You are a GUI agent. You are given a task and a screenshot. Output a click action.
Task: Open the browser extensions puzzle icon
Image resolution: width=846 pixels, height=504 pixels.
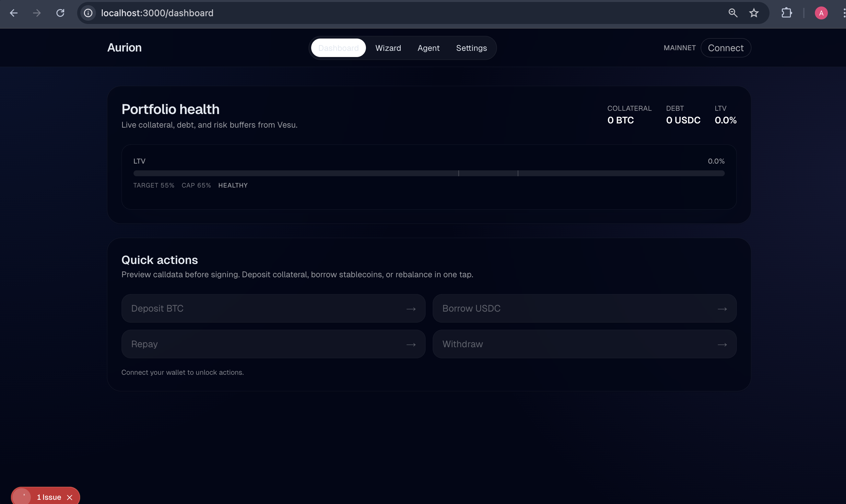pos(787,13)
